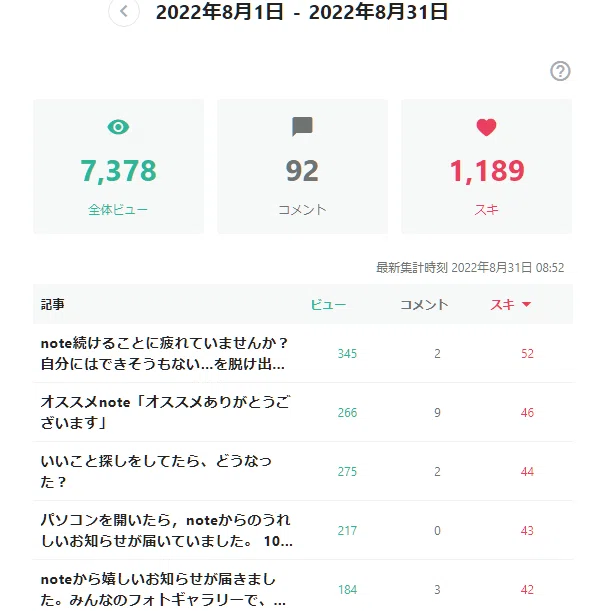This screenshot has height=611, width=604.
Task: Open article note続けることに疲れていませんか
Action: click(x=164, y=353)
